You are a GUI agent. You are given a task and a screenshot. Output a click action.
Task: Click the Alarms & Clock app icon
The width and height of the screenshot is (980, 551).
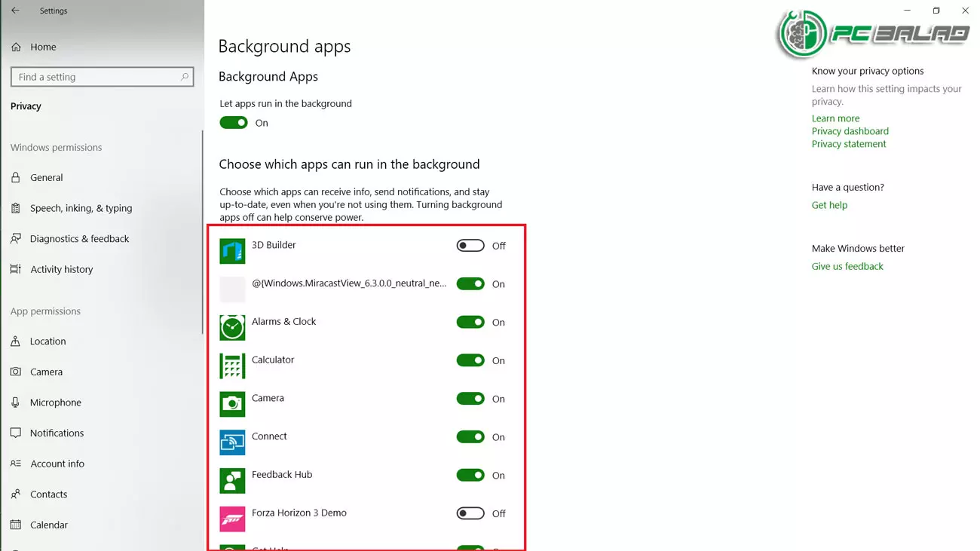[x=232, y=328]
